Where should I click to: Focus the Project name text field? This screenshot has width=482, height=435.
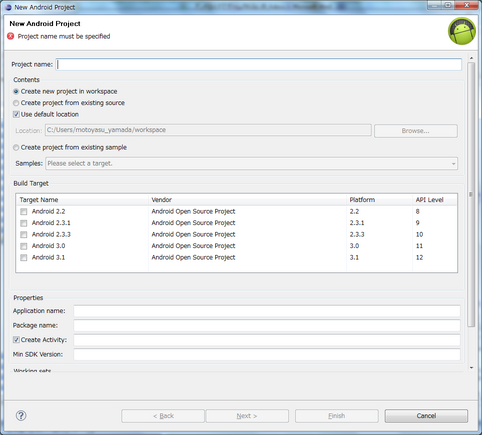[x=259, y=64]
